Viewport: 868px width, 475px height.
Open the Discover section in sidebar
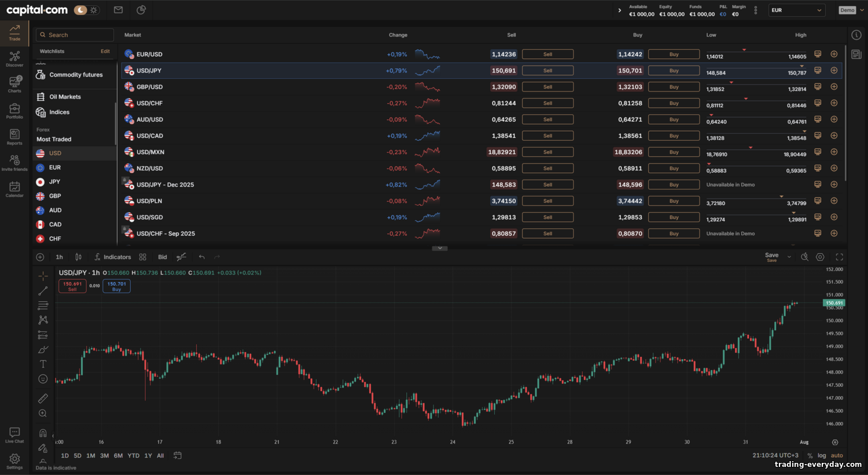[x=14, y=59]
